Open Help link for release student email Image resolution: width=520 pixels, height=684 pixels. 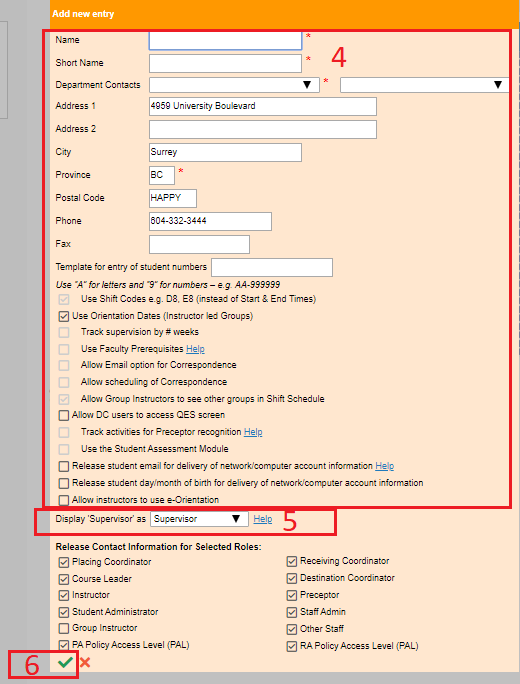tap(385, 466)
